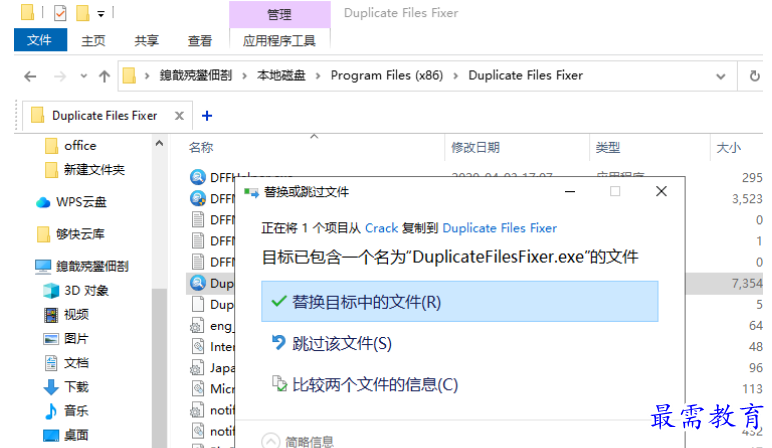Expand chevron after Program Files (x86) breadcrumb
The width and height of the screenshot is (772, 448).
coord(455,76)
